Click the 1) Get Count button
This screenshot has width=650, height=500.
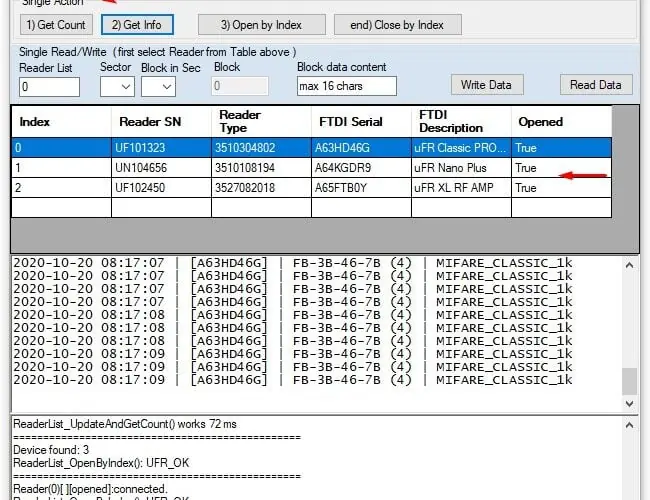point(56,25)
